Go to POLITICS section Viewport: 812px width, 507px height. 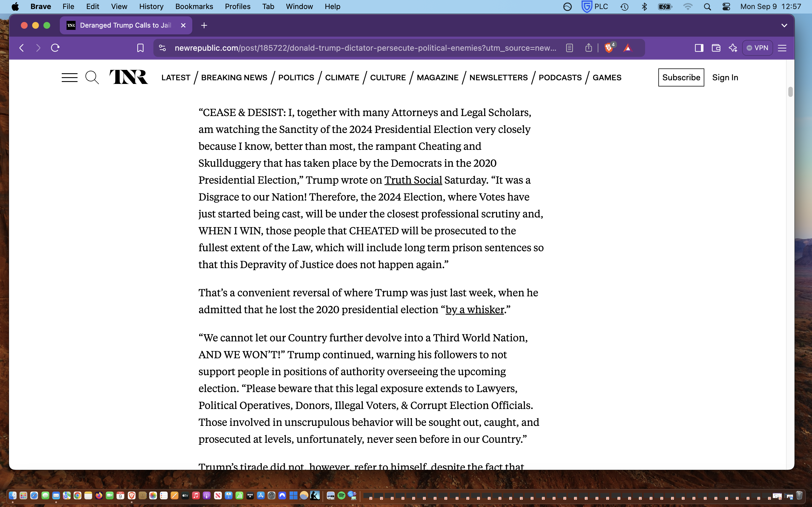(x=296, y=77)
